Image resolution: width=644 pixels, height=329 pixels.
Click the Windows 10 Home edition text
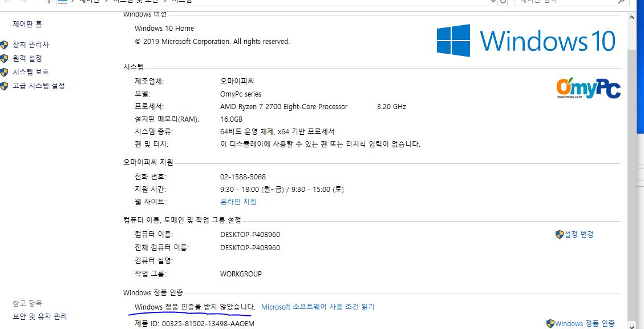click(164, 29)
